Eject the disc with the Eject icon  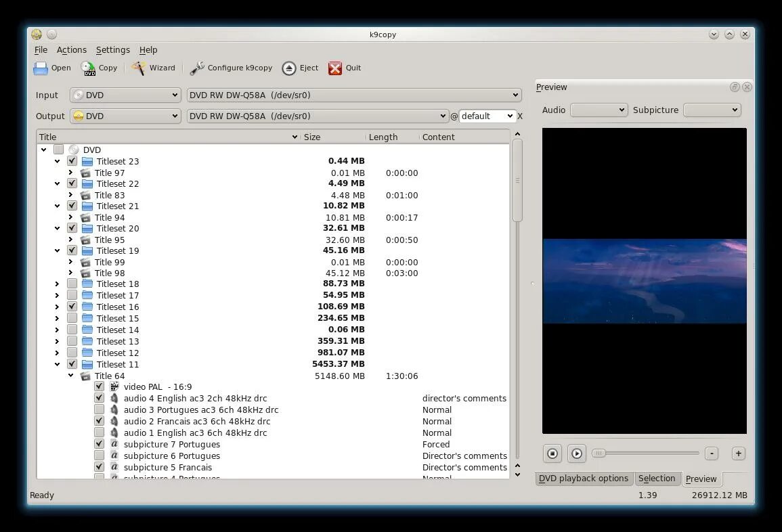(288, 68)
